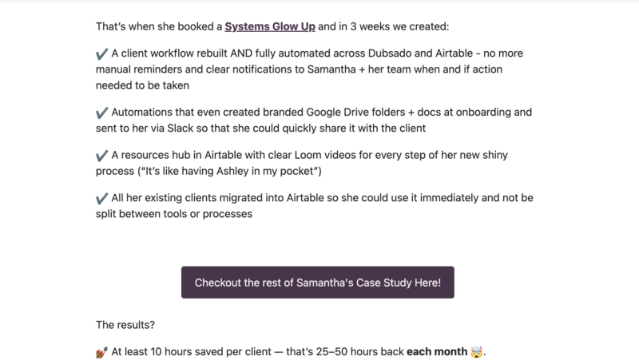Click checkmark beside "All her existing clients migrated"
Viewport: 639px width, 364px height.
coord(101,199)
